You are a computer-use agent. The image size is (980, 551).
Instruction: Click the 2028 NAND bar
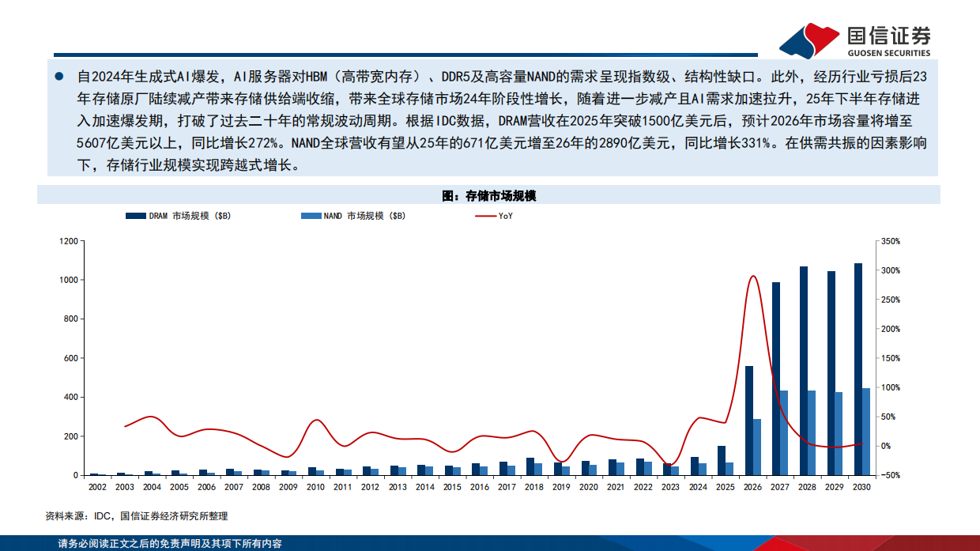[x=812, y=432]
